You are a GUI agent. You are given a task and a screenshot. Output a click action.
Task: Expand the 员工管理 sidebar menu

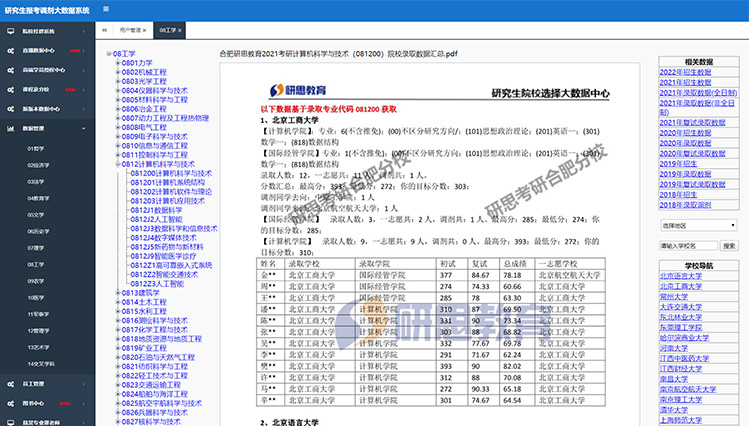pos(47,384)
